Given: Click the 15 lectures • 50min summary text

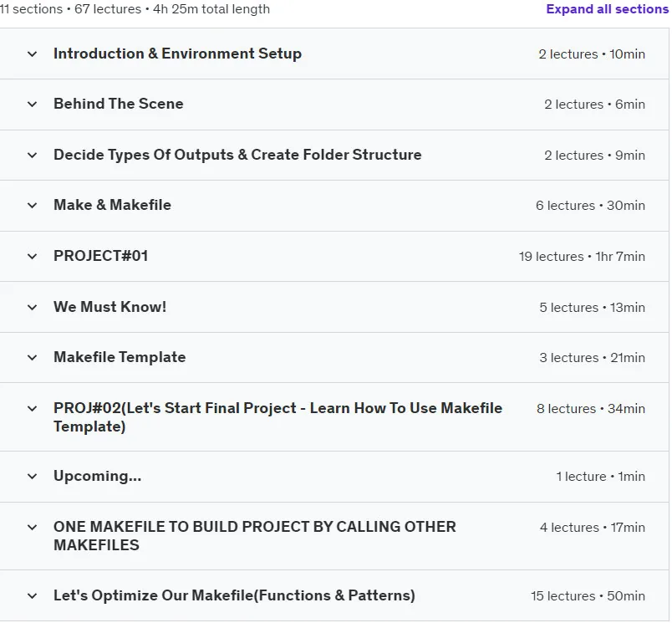Looking at the screenshot, I should (588, 596).
